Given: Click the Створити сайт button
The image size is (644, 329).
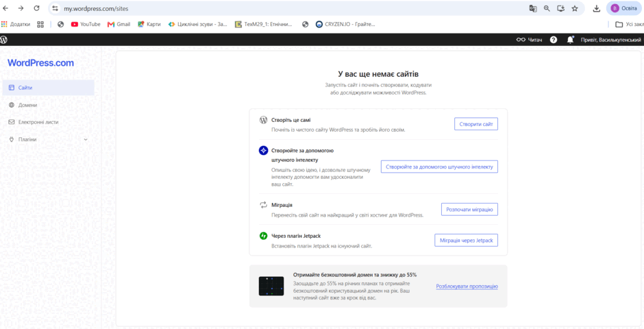Looking at the screenshot, I should pyautogui.click(x=476, y=124).
